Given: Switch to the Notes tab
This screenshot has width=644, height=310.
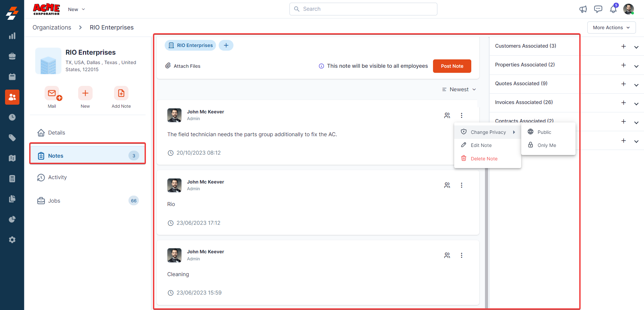Looking at the screenshot, I should click(x=88, y=156).
